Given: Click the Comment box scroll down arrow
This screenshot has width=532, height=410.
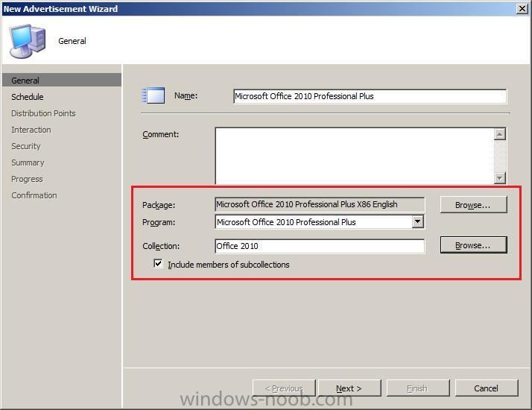Looking at the screenshot, I should click(500, 178).
